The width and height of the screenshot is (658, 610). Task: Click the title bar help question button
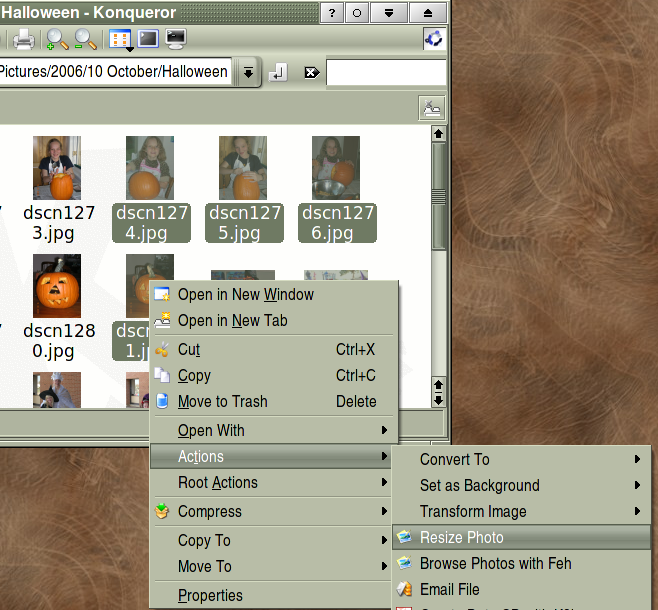point(332,13)
